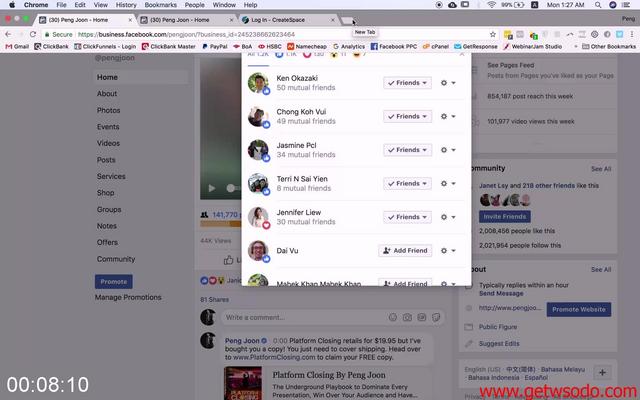Image resolution: width=640 pixels, height=400 pixels.
Task: Open Friends dropdown for Jennifer Liew
Action: click(x=407, y=217)
